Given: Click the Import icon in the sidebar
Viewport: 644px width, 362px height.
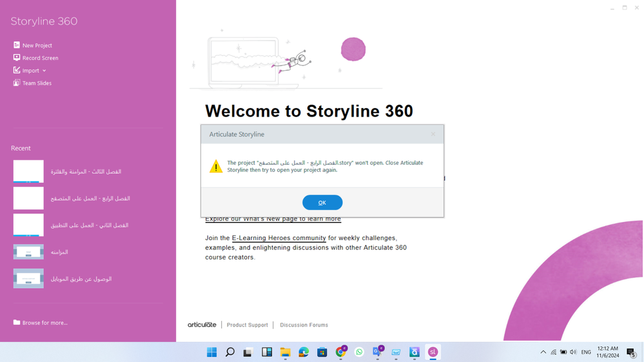Looking at the screenshot, I should click(16, 70).
